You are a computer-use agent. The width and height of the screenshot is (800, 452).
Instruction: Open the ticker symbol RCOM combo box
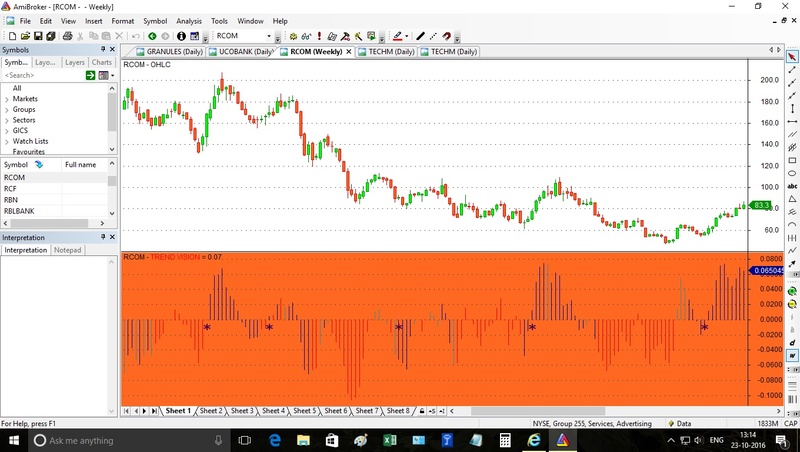click(244, 36)
